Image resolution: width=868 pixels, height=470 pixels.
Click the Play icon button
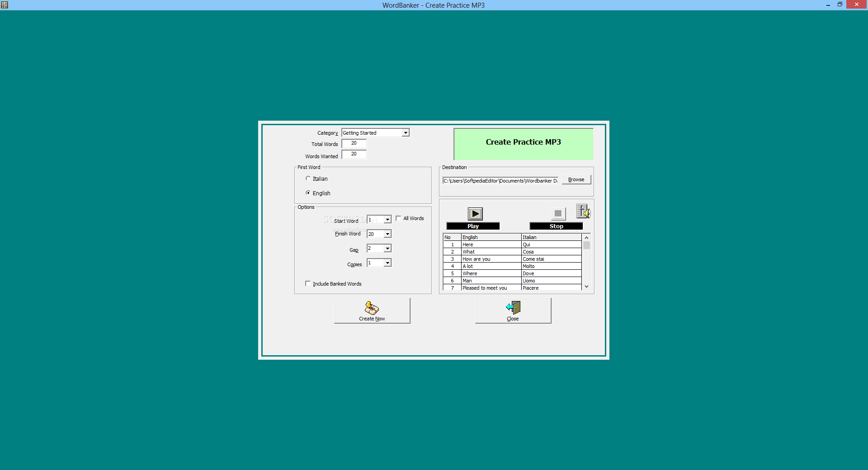pos(475,214)
